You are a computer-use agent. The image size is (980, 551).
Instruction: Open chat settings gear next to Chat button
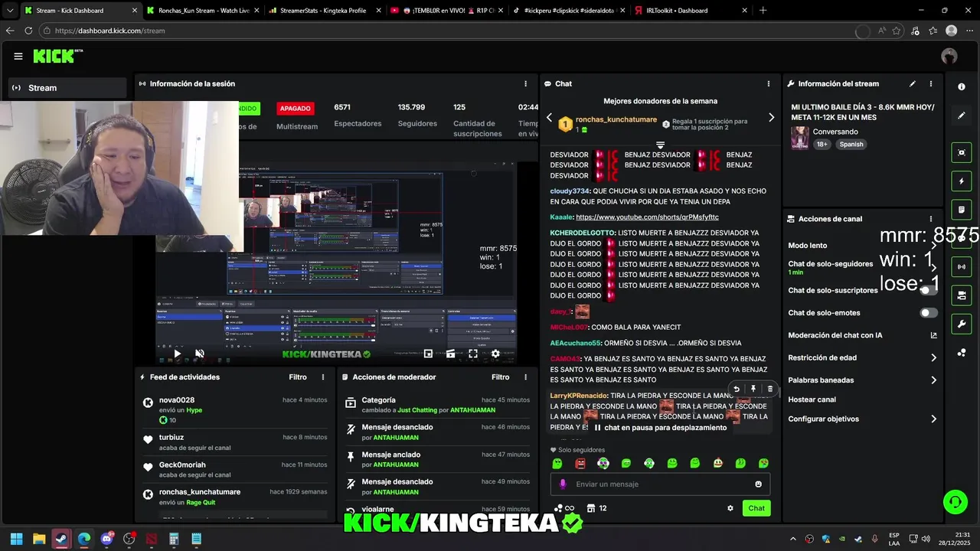(x=730, y=508)
